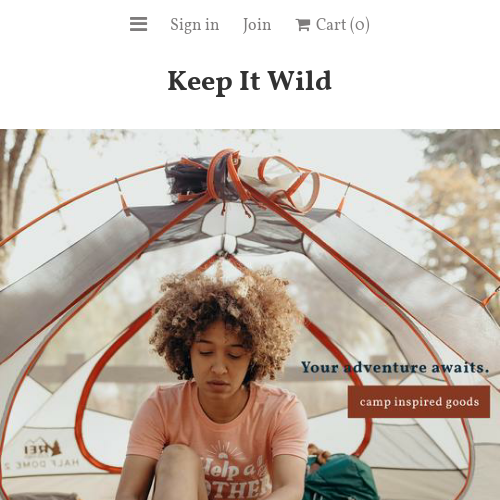Select the Join link
The height and width of the screenshot is (500, 500).
pyautogui.click(x=257, y=25)
